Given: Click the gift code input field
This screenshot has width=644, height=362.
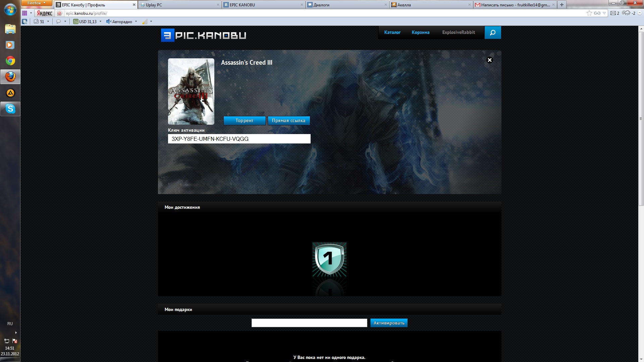Looking at the screenshot, I should click(x=309, y=323).
